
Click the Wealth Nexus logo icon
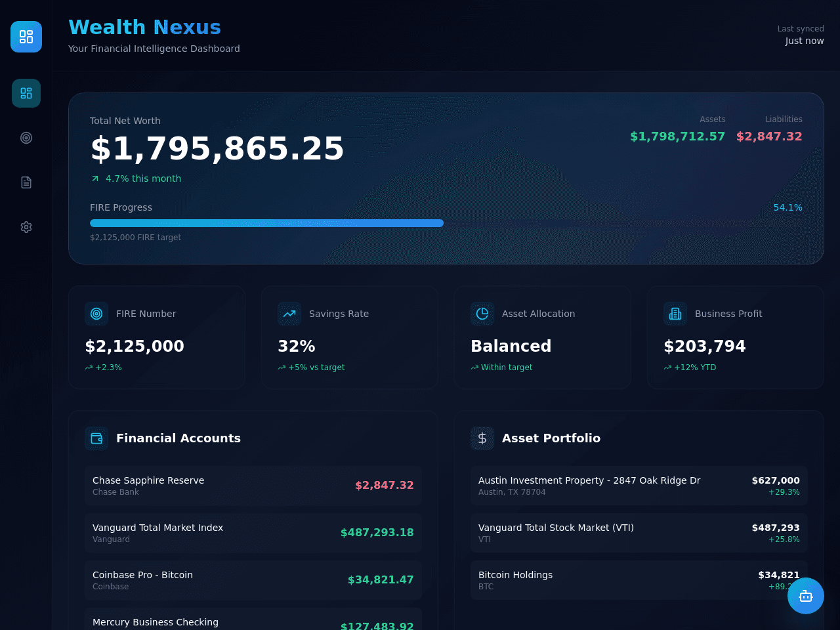[x=26, y=37]
